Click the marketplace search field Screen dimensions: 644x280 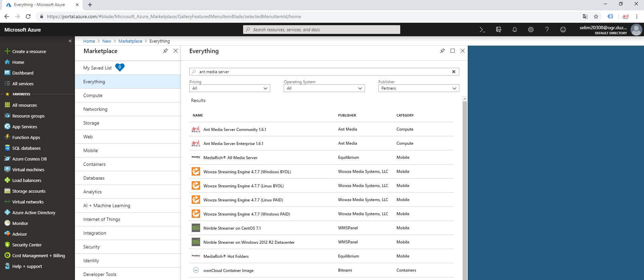pos(324,72)
